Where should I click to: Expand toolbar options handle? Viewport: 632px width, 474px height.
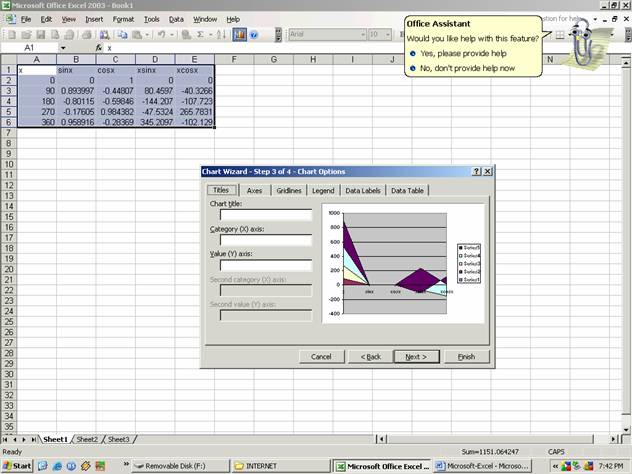click(x=278, y=35)
